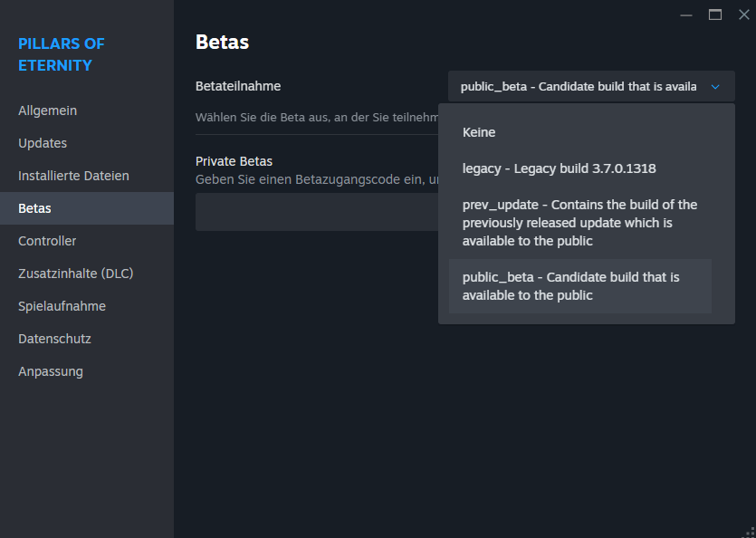Choose 'legacy - Legacy build 3.7.0.1318'
Viewport: 756px width, 538px height.
559,168
